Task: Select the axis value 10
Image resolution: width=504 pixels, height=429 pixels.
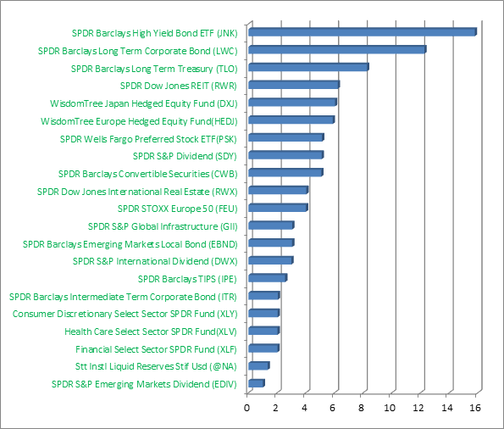Action: coord(390,408)
